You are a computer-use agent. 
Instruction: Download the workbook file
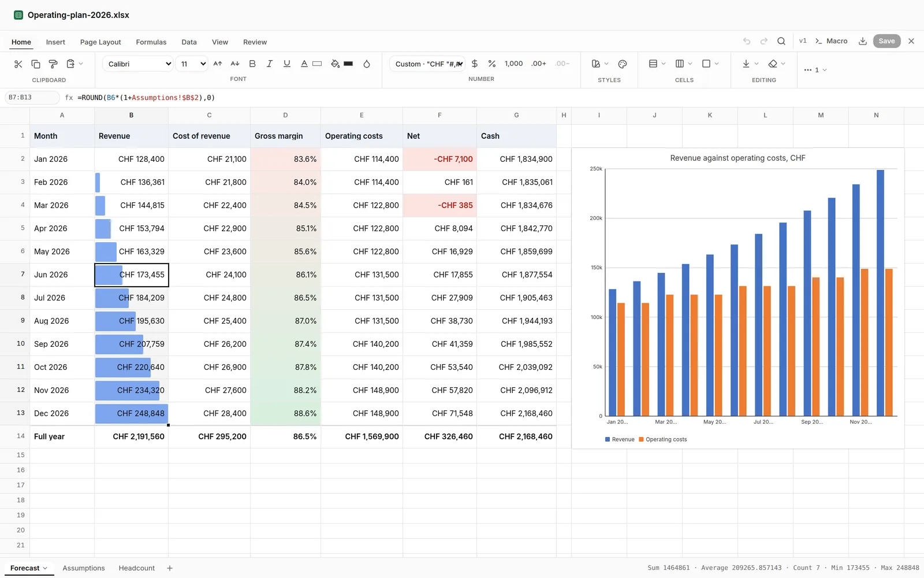[x=863, y=41]
